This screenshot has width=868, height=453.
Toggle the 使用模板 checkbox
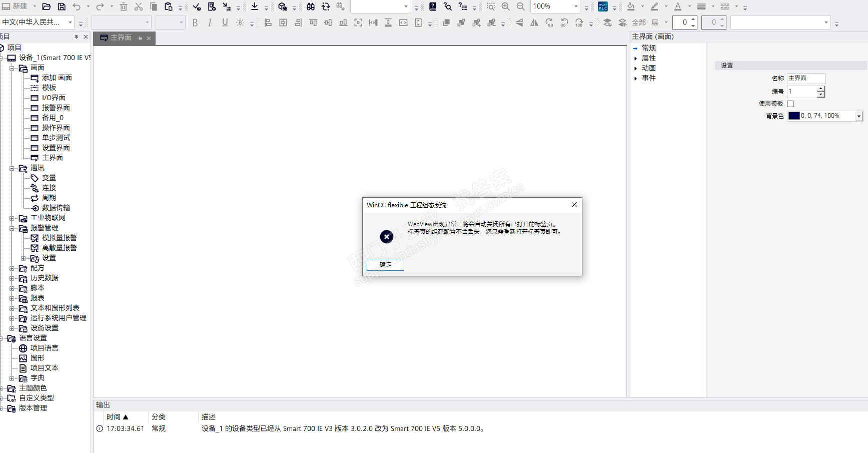790,104
